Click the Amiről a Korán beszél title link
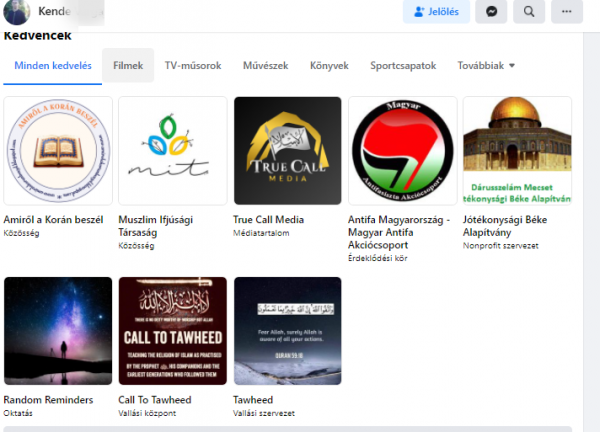The height and width of the screenshot is (432, 600). click(x=53, y=220)
